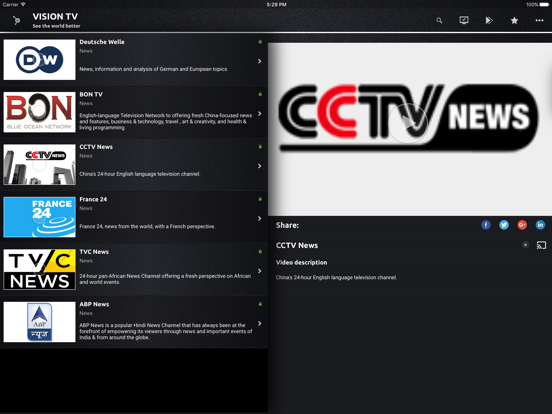The width and height of the screenshot is (552, 414).
Task: Tap the green status icon on France 24
Action: (260, 199)
